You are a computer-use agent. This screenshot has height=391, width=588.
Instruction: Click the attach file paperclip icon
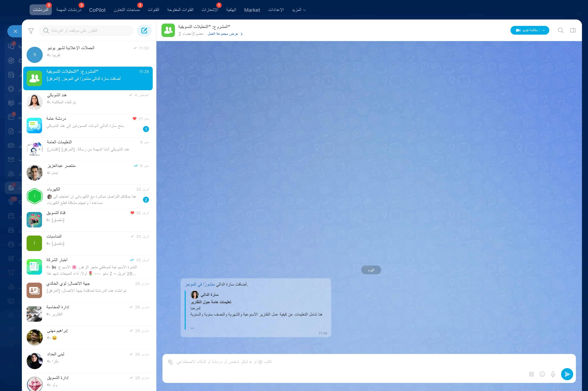[170, 362]
